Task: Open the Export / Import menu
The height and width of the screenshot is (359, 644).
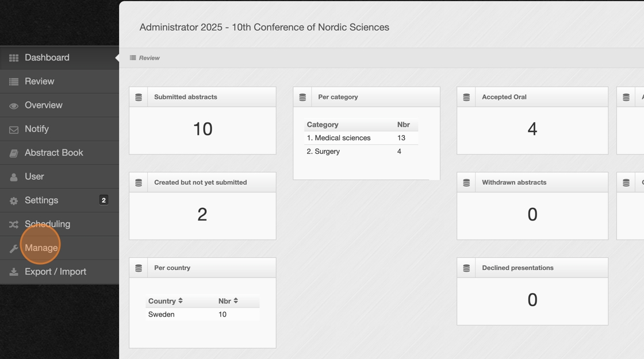Action: click(x=55, y=272)
